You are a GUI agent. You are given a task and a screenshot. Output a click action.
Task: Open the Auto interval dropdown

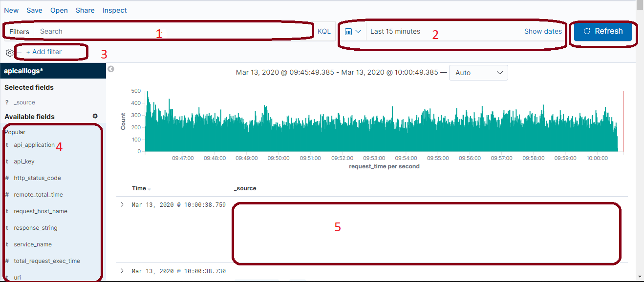[478, 73]
